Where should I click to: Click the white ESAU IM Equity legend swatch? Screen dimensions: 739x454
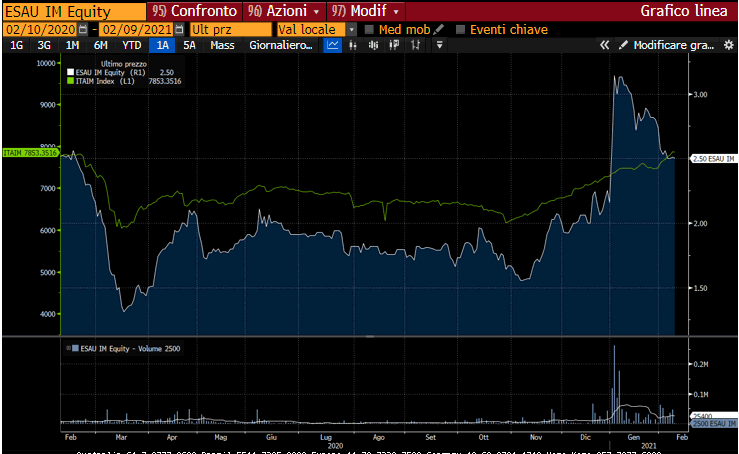(70, 73)
